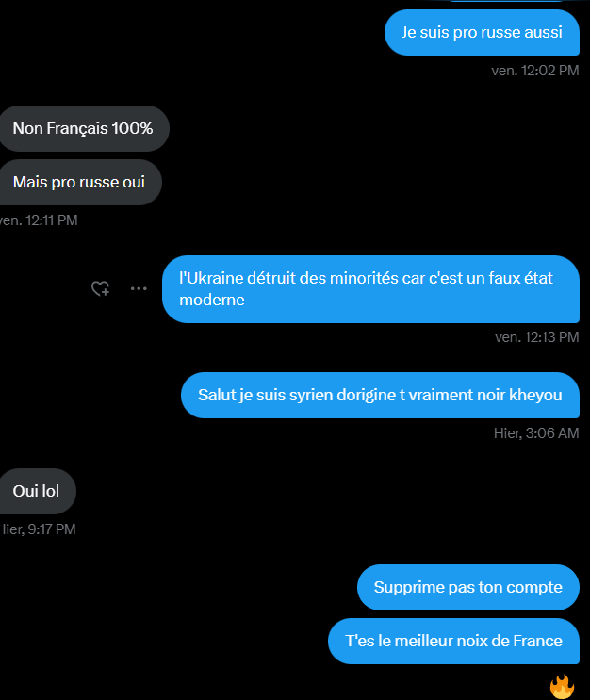Select the "Je suis pro russe aussi" message
590x700 pixels.
click(x=482, y=32)
